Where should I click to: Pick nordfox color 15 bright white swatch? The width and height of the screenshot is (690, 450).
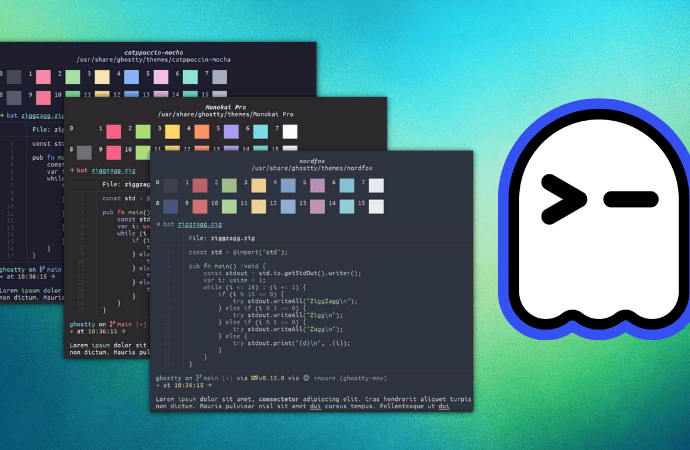point(376,207)
